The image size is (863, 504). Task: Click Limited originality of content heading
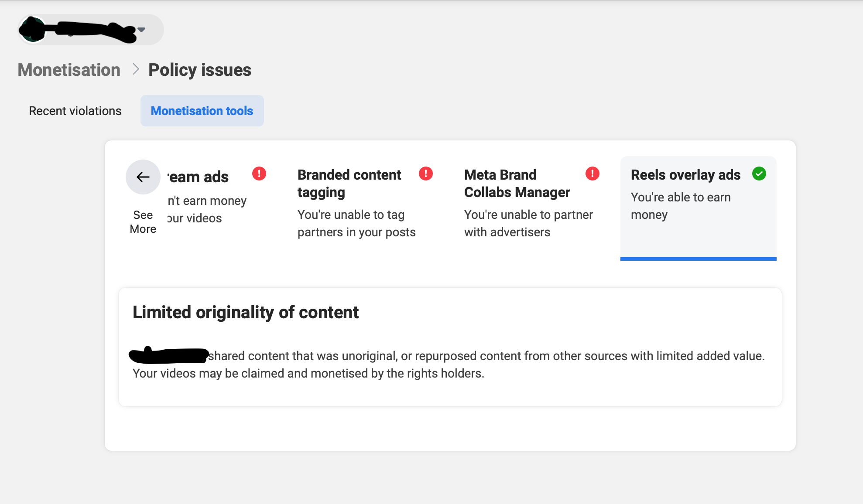tap(245, 312)
